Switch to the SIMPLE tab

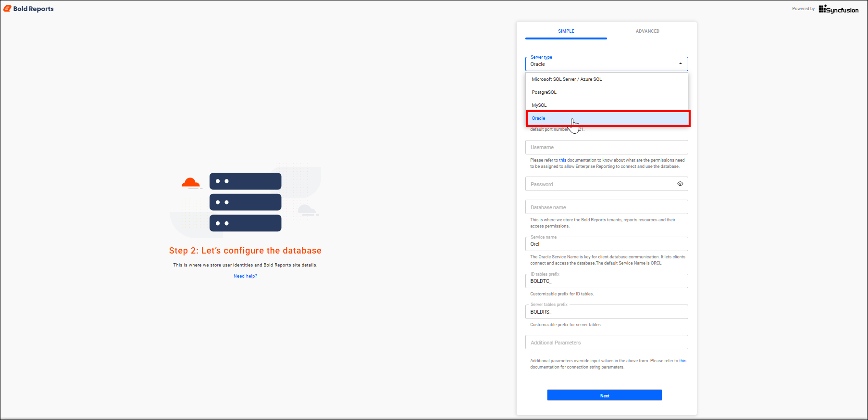(x=566, y=31)
